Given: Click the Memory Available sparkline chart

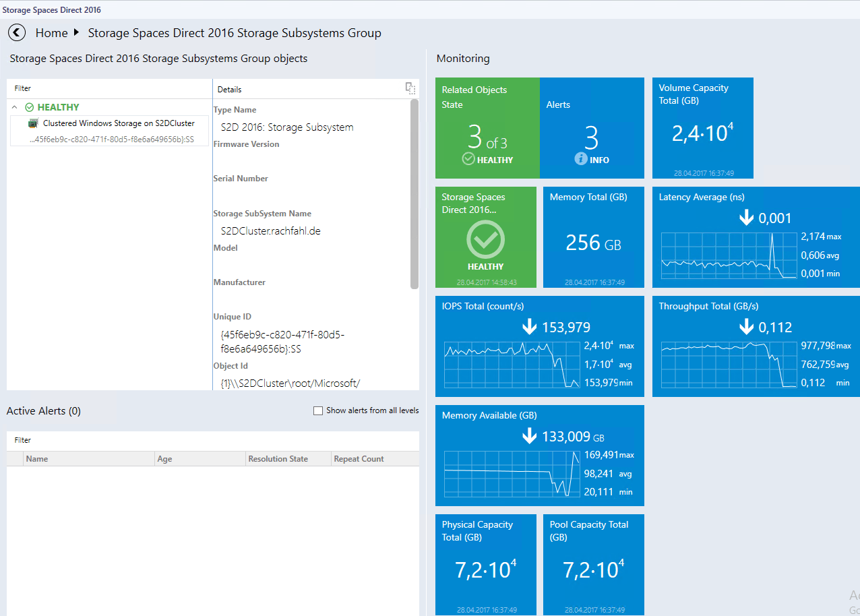Looking at the screenshot, I should pos(512,474).
